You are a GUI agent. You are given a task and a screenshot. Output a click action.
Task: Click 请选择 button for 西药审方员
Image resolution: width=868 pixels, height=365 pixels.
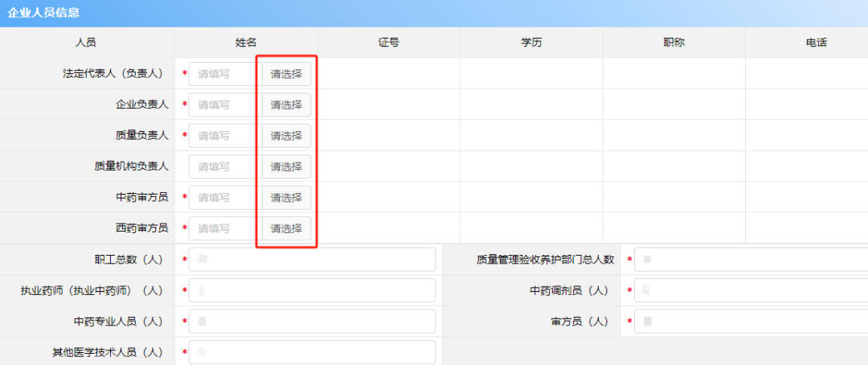286,228
